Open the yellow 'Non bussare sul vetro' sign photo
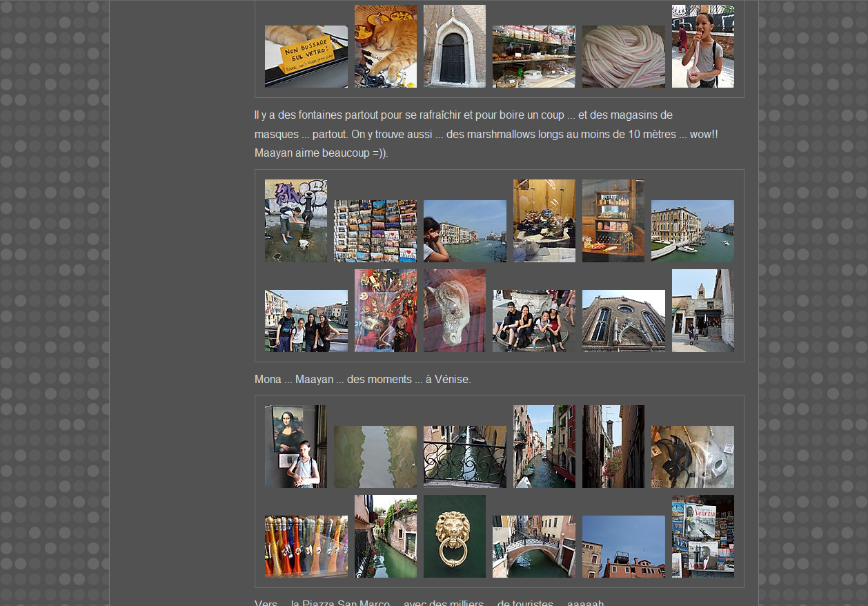The height and width of the screenshot is (606, 868). point(306,57)
